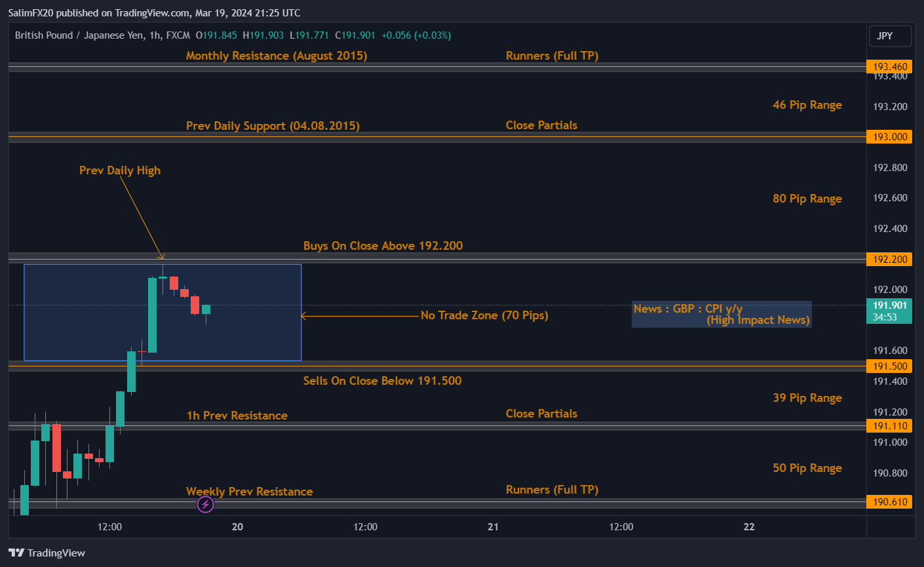Select the 'Sells On Close Below 191.500' annotation

tap(382, 381)
